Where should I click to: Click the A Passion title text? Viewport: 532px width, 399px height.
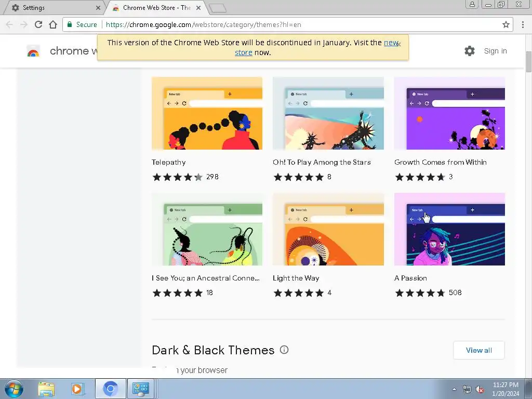pos(410,278)
